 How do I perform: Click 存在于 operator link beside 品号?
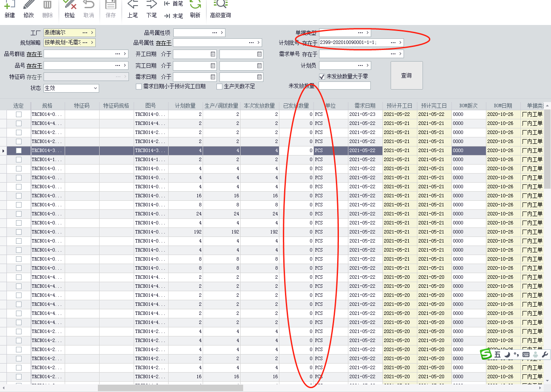[34, 65]
